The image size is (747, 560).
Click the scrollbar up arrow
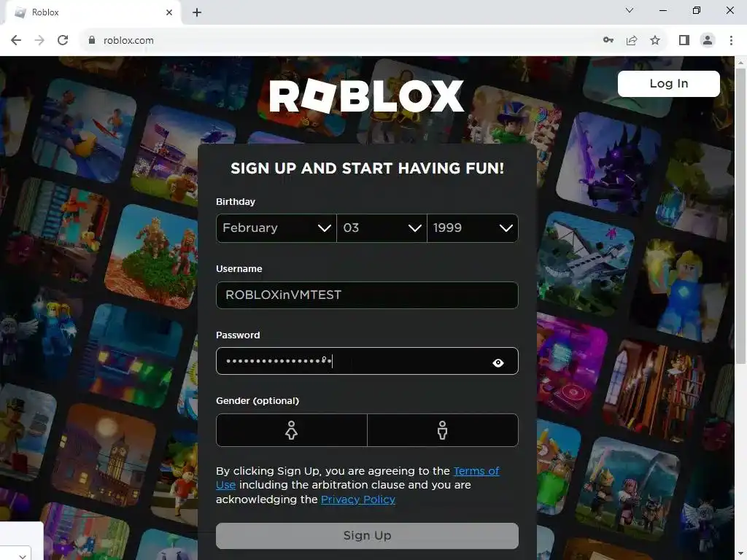(x=740, y=62)
